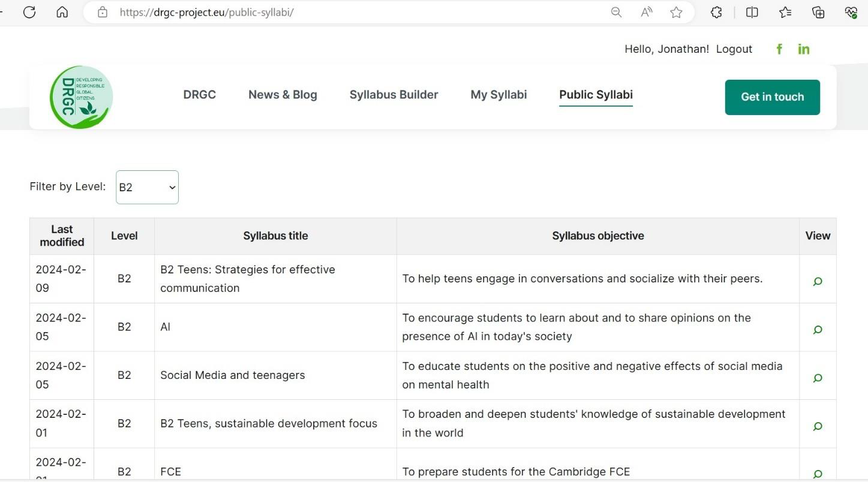Viewport: 868px width, 482px height.
Task: Open the DRGC Facebook page icon
Action: pyautogui.click(x=779, y=49)
